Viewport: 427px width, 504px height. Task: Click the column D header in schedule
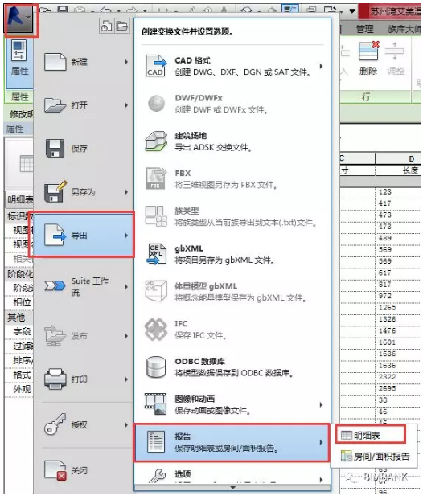point(398,158)
